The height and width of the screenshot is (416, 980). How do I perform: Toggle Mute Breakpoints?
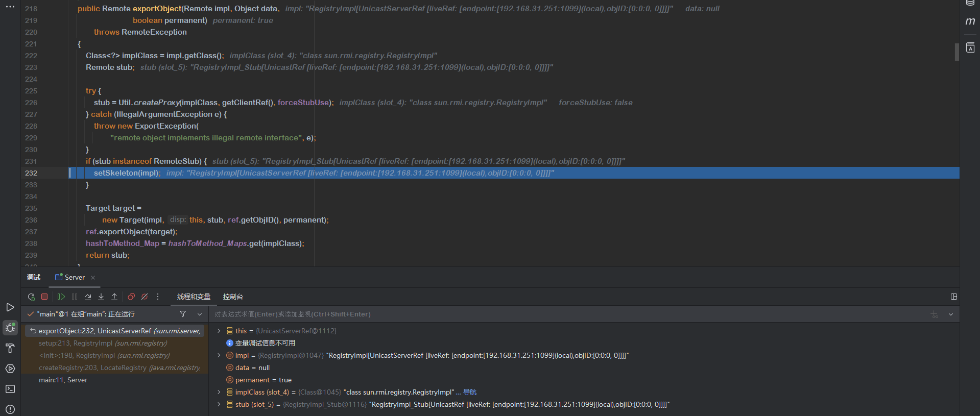tap(145, 297)
